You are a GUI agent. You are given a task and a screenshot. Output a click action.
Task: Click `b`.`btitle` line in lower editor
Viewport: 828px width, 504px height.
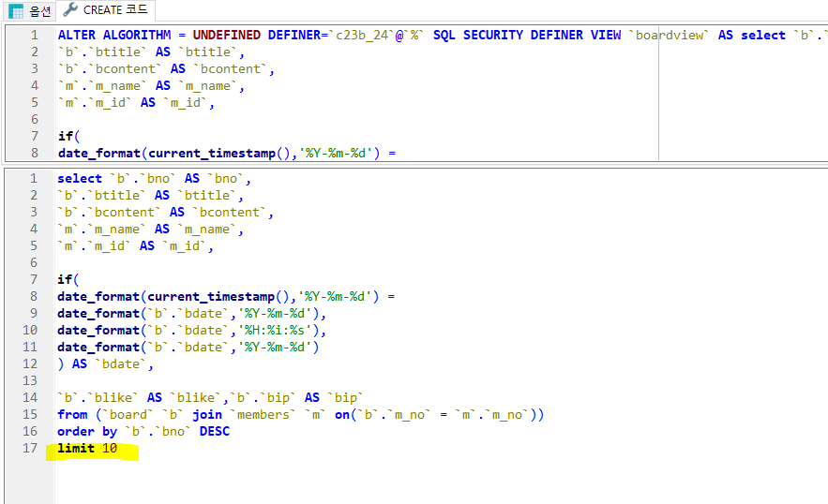150,195
